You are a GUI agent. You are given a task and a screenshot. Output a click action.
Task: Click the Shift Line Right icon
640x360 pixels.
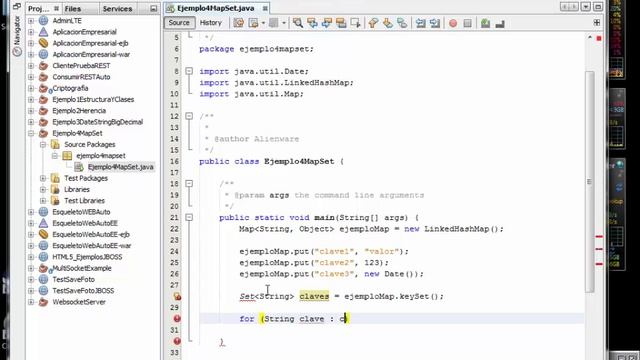pyautogui.click(x=435, y=23)
